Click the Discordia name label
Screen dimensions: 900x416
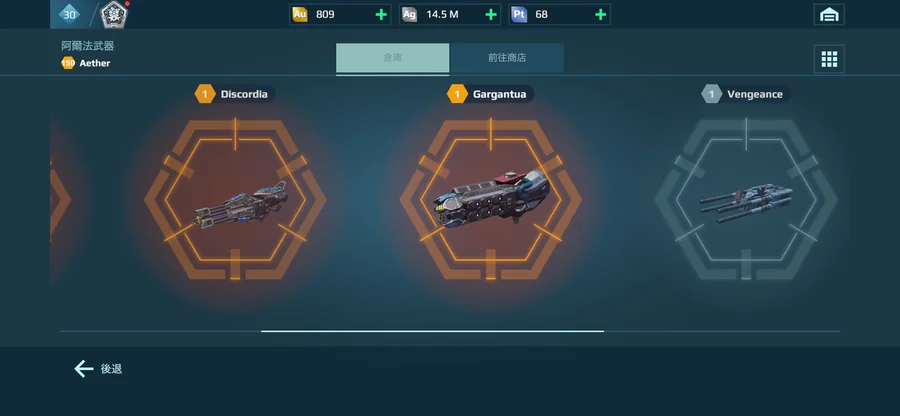[x=244, y=94]
